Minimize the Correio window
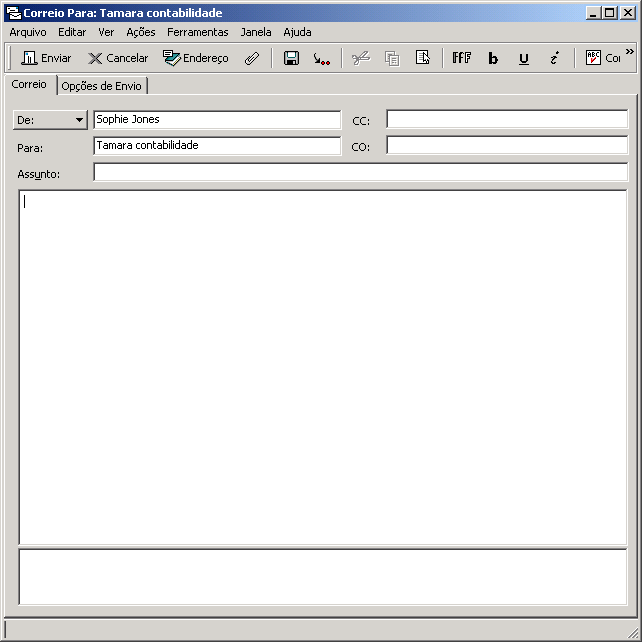 coord(593,13)
